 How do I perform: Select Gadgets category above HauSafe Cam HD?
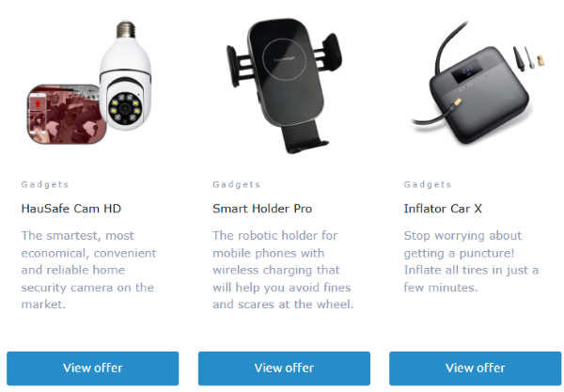click(x=45, y=184)
